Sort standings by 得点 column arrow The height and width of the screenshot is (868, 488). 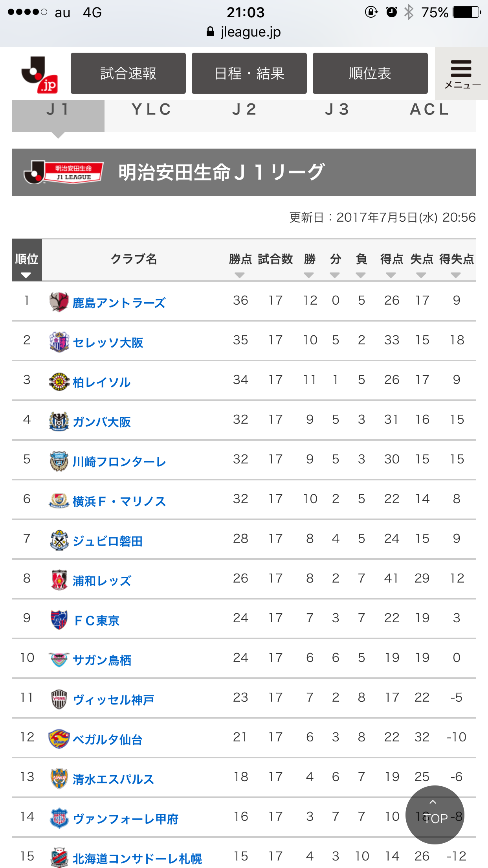pyautogui.click(x=391, y=275)
